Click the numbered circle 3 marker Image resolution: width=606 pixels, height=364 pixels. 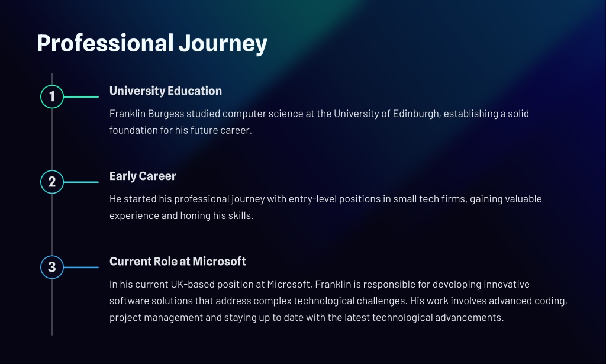[52, 267]
